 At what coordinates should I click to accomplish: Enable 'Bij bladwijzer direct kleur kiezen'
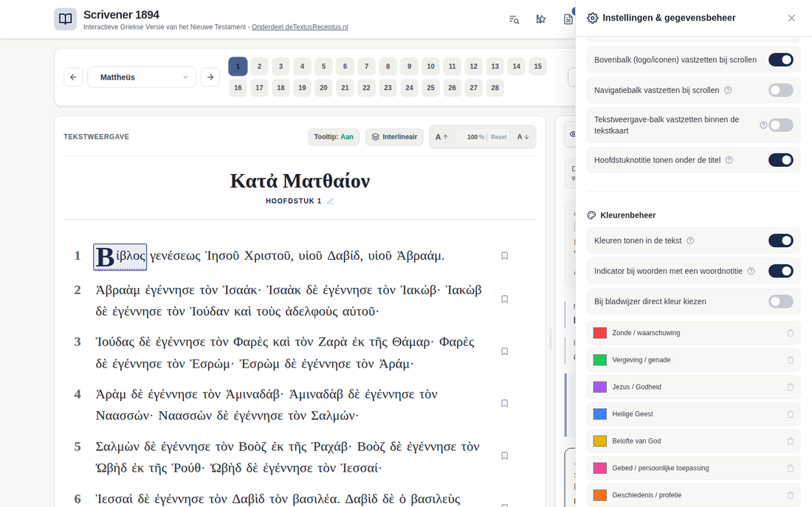[781, 301]
